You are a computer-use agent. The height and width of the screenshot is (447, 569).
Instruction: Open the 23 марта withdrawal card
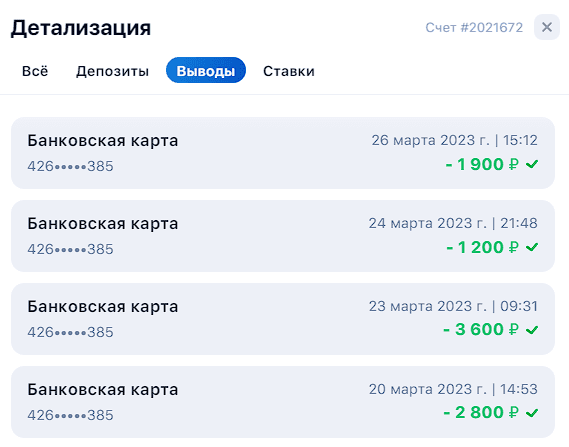pos(283,319)
